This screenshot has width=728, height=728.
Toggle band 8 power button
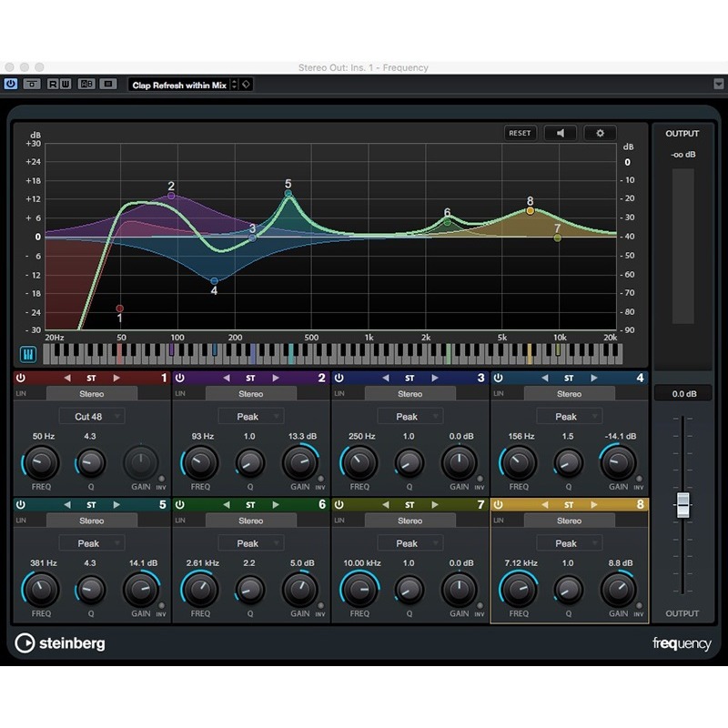click(498, 505)
